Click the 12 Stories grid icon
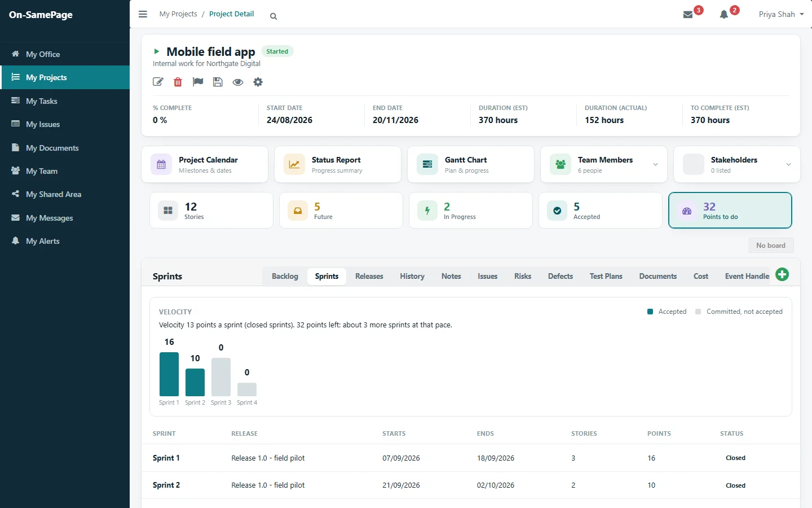Image resolution: width=812 pixels, height=508 pixels. (168, 211)
